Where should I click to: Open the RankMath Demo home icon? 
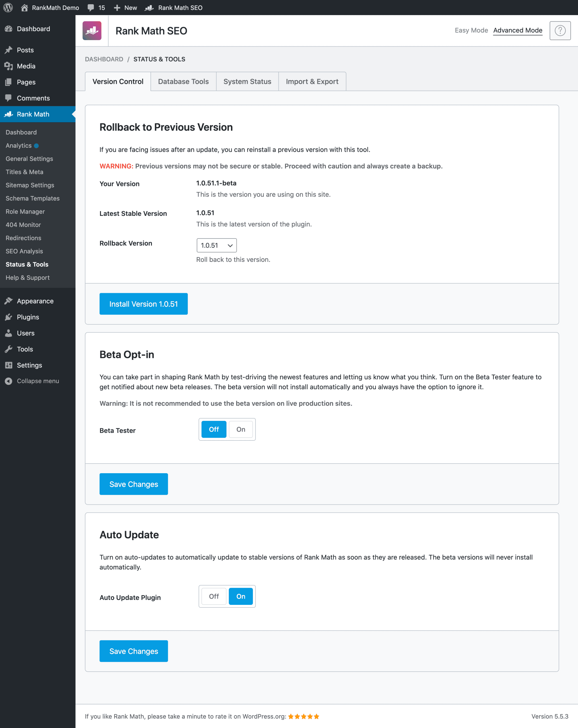pyautogui.click(x=24, y=7)
